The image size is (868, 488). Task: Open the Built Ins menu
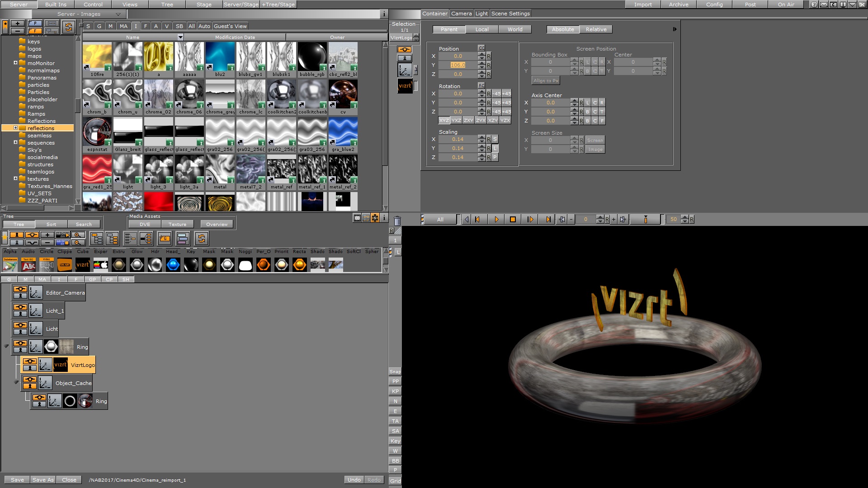pos(56,5)
